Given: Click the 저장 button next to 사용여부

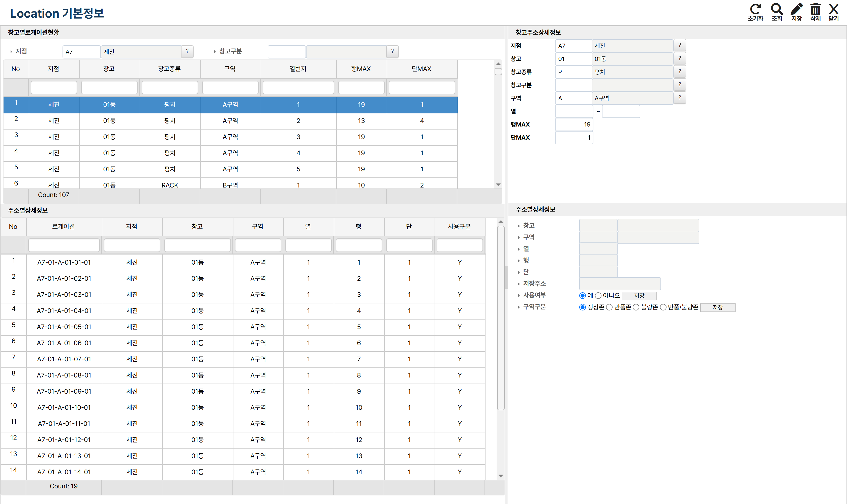Looking at the screenshot, I should coord(639,296).
